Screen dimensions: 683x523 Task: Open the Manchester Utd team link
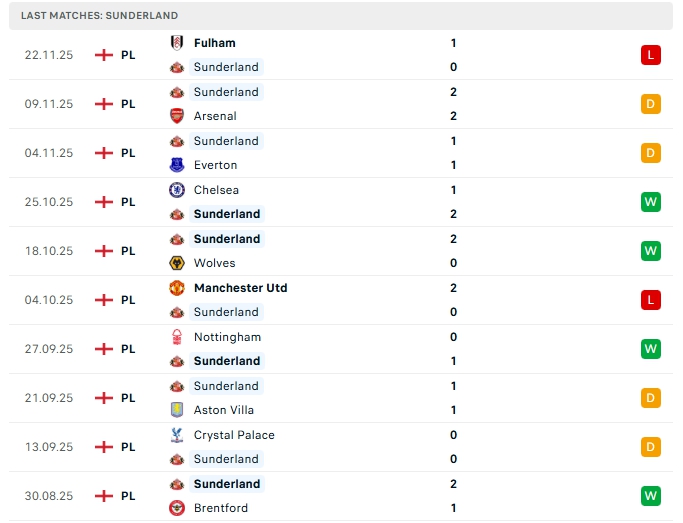click(240, 288)
